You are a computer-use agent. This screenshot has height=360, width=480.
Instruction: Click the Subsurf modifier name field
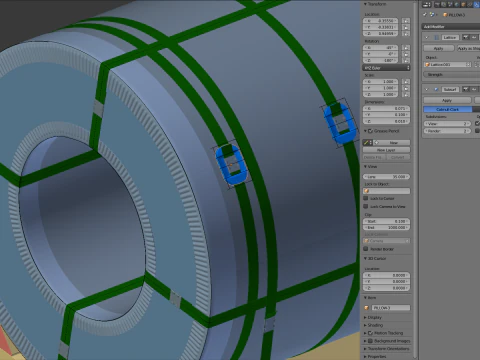[450, 89]
